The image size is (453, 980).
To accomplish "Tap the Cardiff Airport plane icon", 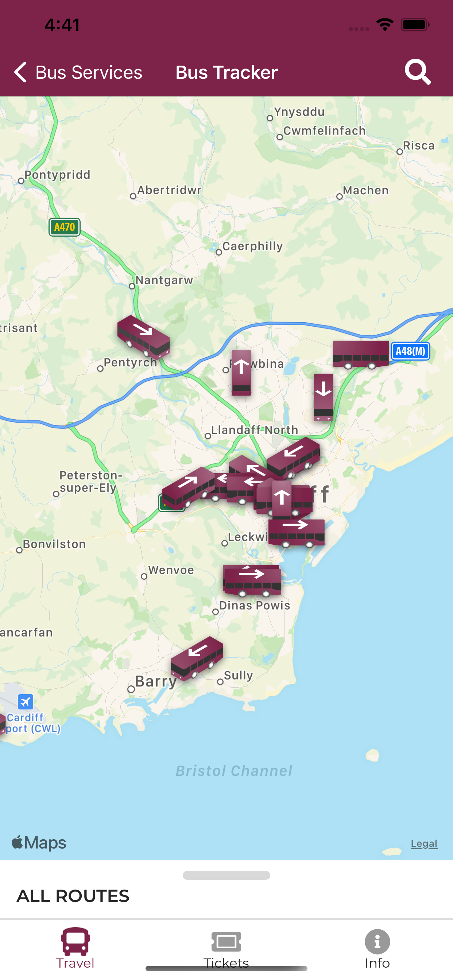I will (x=26, y=702).
